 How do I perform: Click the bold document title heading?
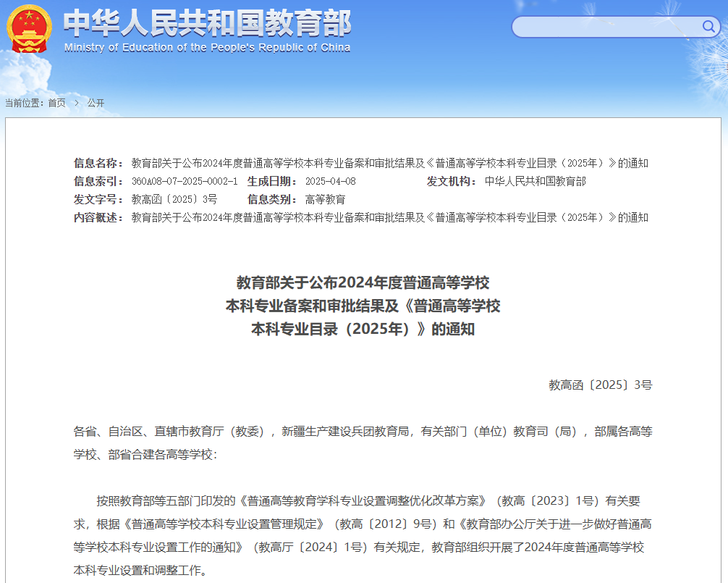click(363, 306)
